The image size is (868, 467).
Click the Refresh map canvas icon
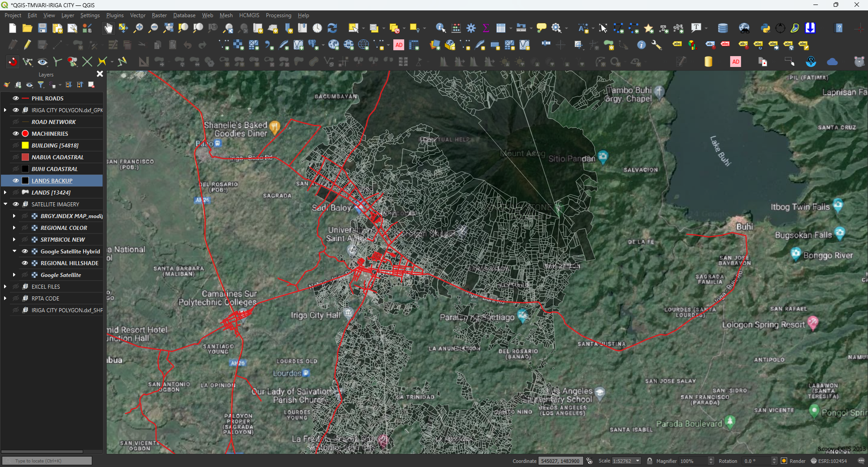[x=333, y=28]
